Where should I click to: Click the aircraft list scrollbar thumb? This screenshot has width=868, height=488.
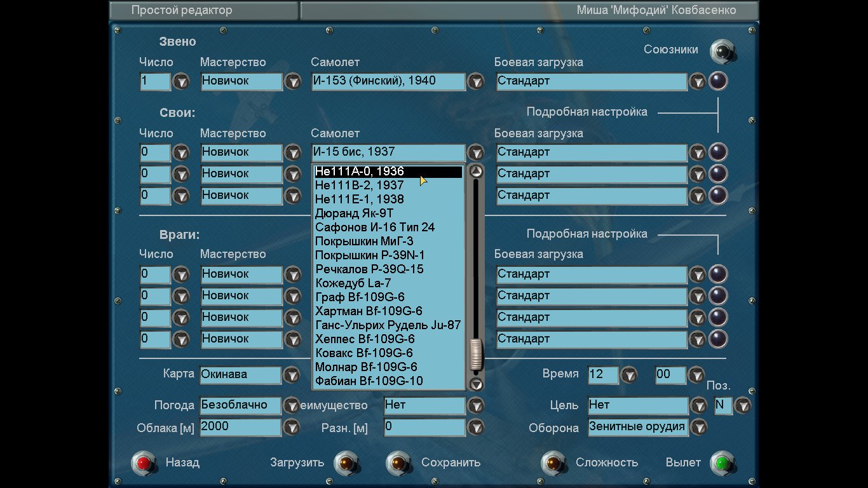(476, 355)
